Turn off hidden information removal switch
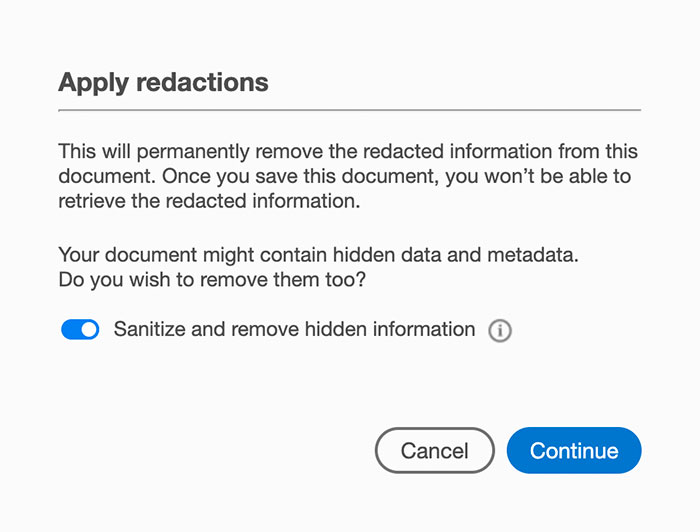700x532 pixels. (x=80, y=330)
